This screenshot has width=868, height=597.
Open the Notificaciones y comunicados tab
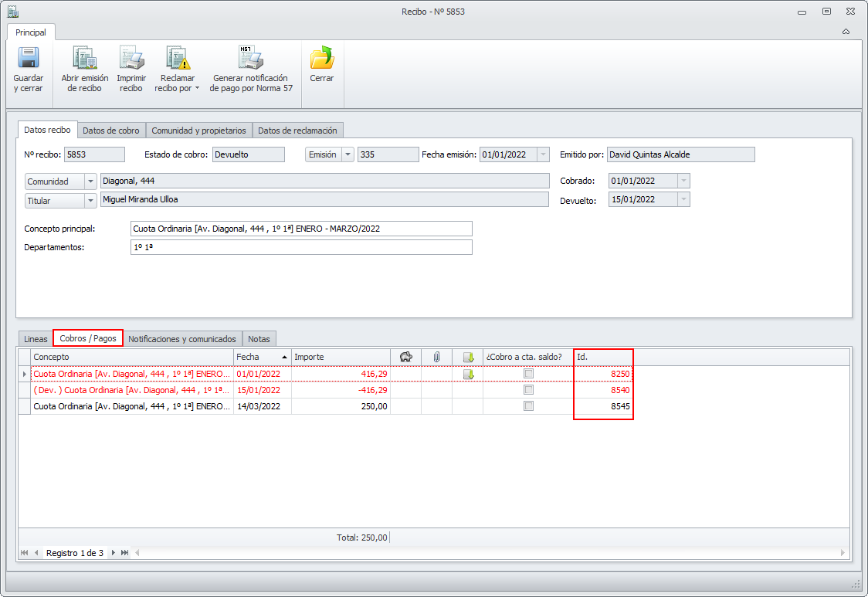pyautogui.click(x=182, y=339)
